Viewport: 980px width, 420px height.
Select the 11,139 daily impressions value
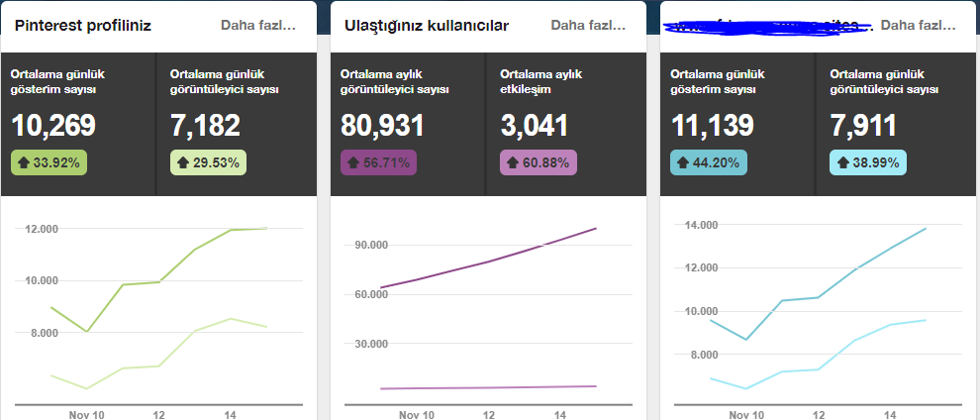pyautogui.click(x=713, y=126)
